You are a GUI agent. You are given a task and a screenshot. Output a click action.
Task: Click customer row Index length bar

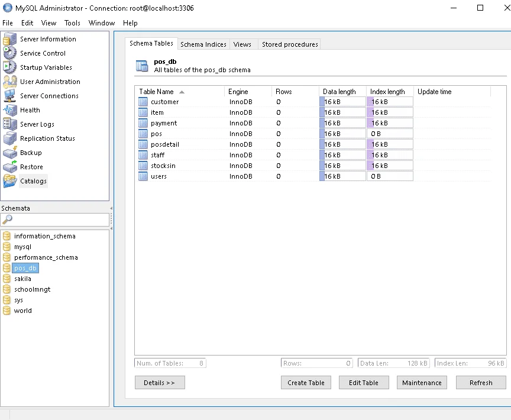pyautogui.click(x=390, y=102)
